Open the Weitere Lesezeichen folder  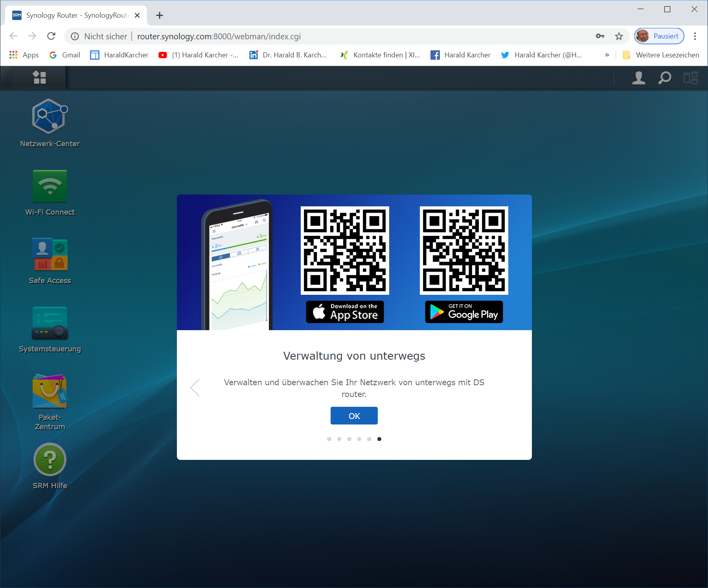click(x=661, y=55)
